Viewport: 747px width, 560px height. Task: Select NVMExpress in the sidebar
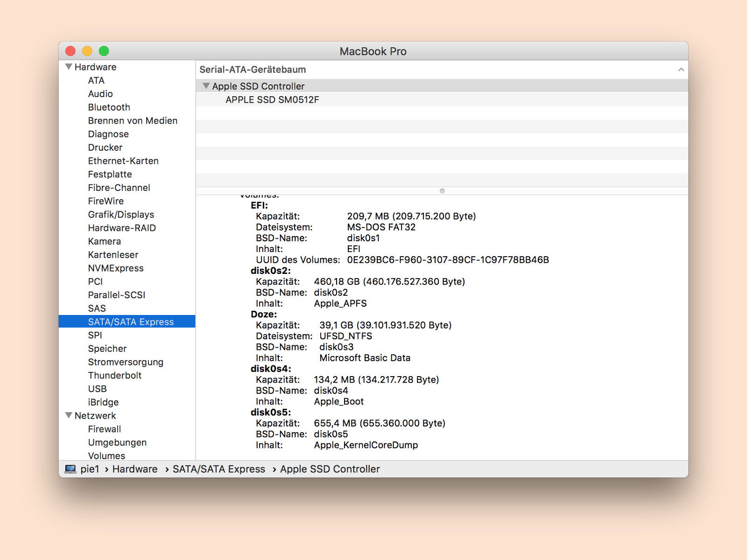[x=116, y=268]
